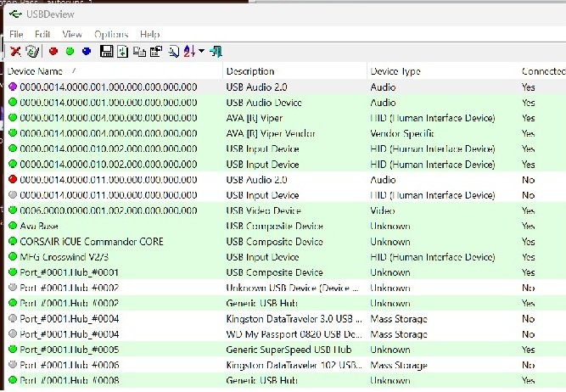566x392 pixels.
Task: Open the Options menu
Action: (111, 34)
